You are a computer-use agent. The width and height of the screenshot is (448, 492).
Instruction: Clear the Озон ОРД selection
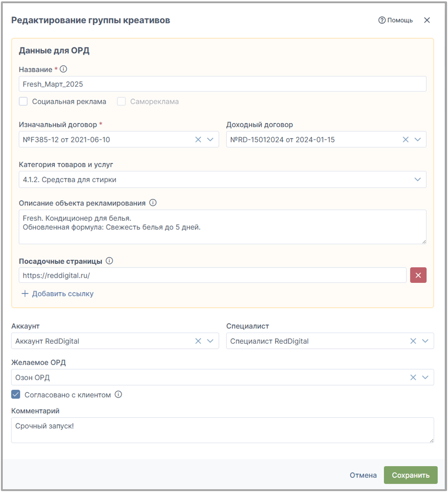coord(413,377)
